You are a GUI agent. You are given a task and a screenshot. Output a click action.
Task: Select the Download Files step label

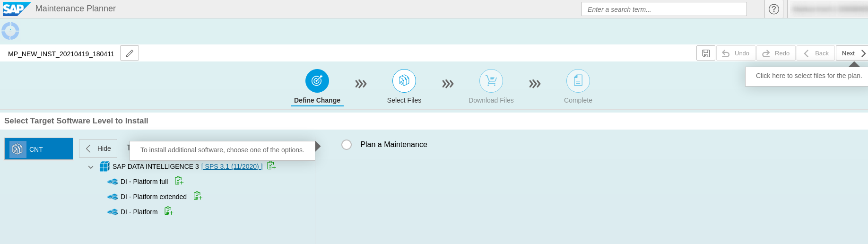coord(491,100)
